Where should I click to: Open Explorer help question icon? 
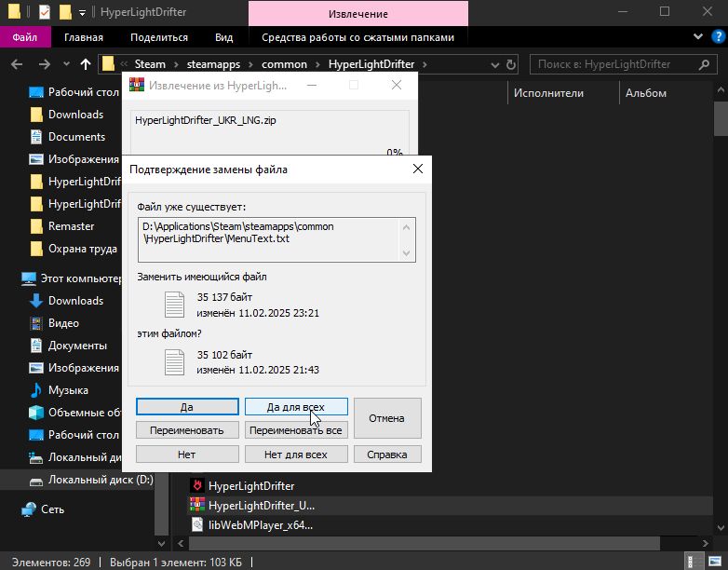pos(718,36)
